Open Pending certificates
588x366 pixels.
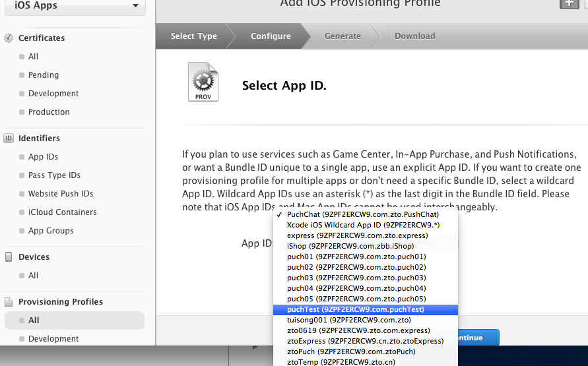tap(44, 75)
